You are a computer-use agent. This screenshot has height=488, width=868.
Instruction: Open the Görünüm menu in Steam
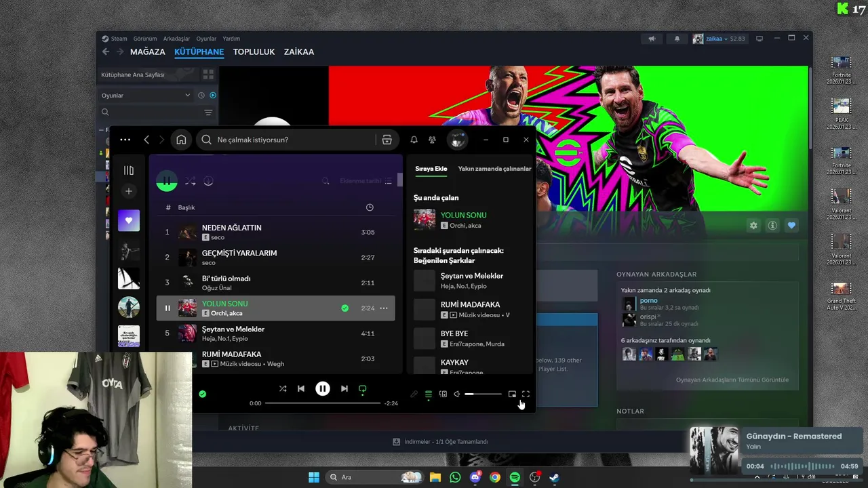(x=145, y=39)
